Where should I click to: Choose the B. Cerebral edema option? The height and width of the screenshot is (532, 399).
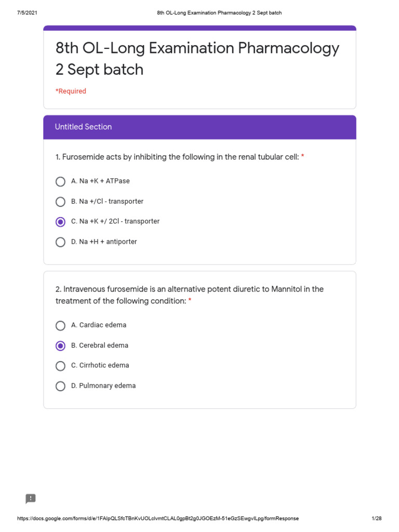[x=61, y=346]
